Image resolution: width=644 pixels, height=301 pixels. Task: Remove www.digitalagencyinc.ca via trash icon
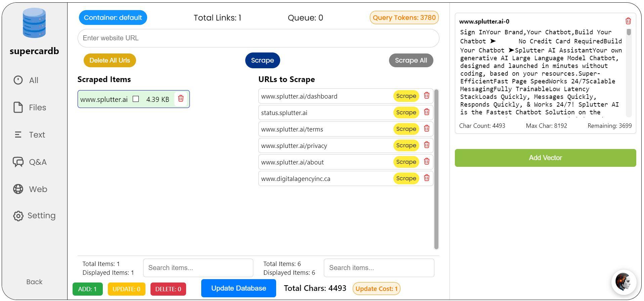(x=427, y=178)
